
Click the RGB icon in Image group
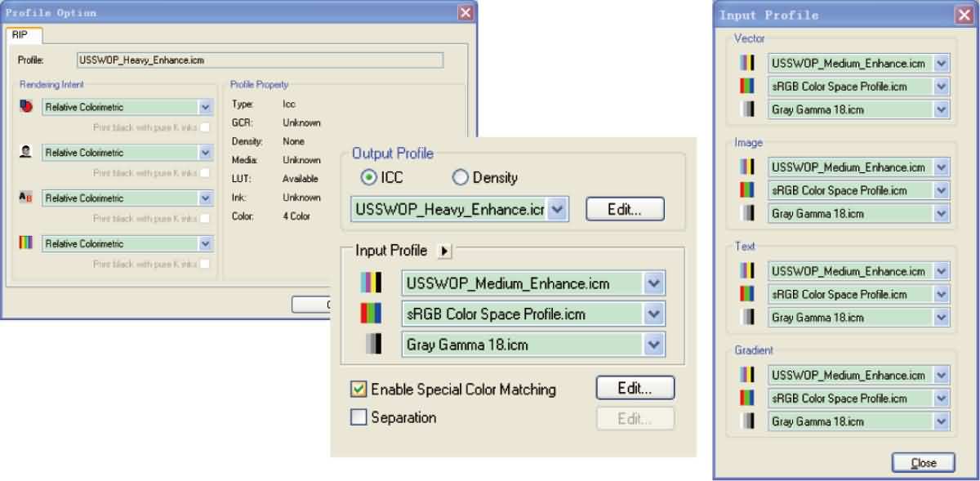[x=746, y=190]
